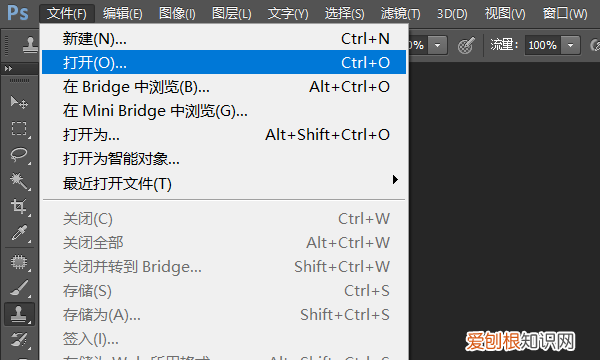600x360 pixels.
Task: Click the 关闭全部 menu entry
Action: (224, 243)
